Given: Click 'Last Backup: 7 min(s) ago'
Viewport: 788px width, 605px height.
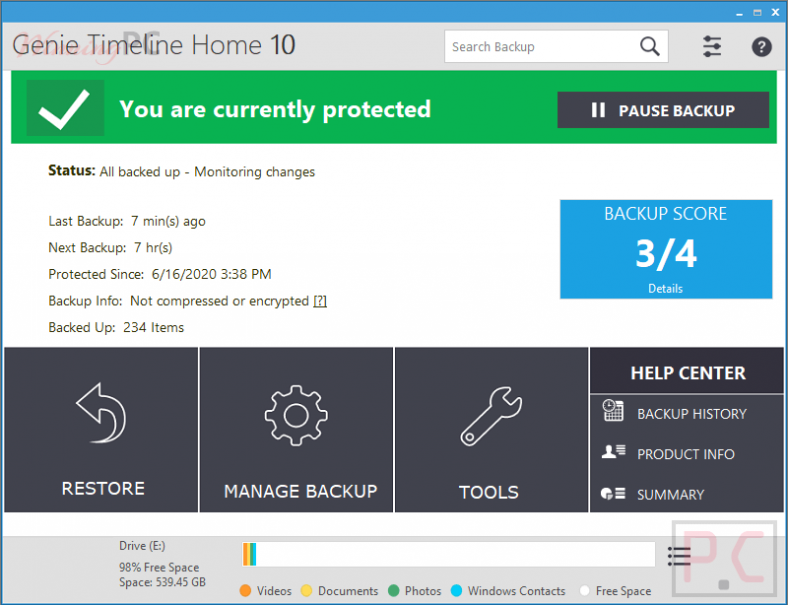Looking at the screenshot, I should [127, 221].
